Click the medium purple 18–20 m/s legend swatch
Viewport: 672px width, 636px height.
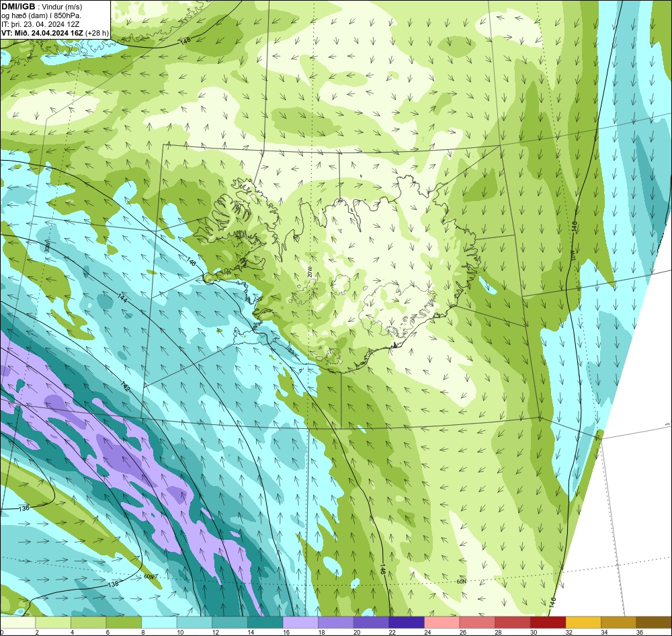pyautogui.click(x=336, y=623)
